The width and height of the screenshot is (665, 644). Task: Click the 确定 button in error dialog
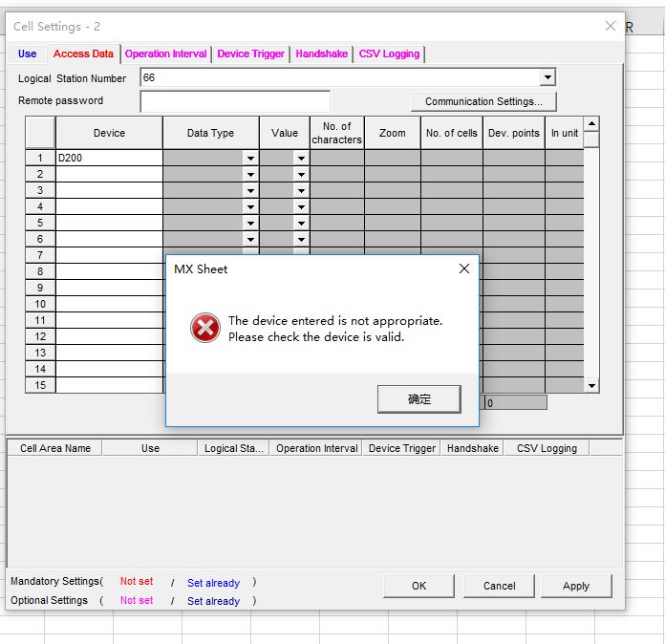(x=418, y=398)
